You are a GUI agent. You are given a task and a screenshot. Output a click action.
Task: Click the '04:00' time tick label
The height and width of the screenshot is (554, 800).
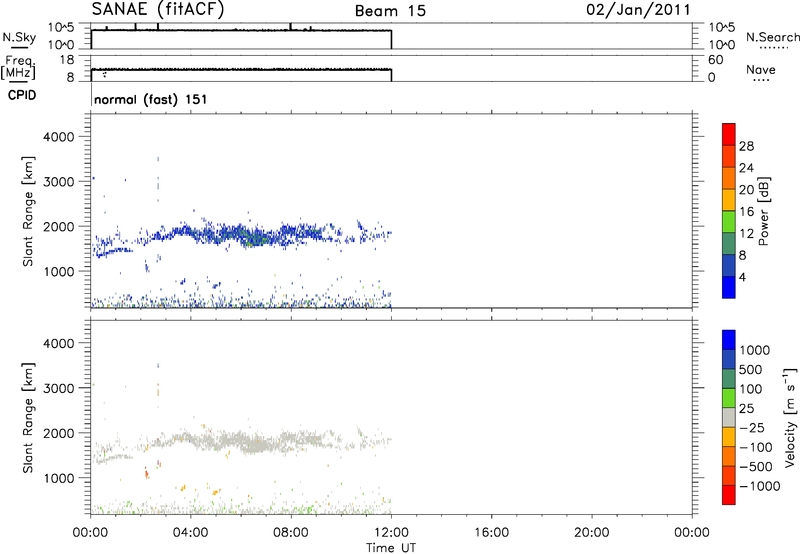pos(190,533)
